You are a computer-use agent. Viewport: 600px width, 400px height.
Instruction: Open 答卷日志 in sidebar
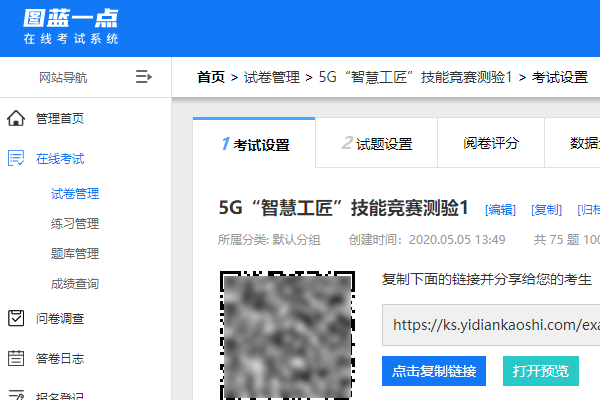(x=60, y=359)
